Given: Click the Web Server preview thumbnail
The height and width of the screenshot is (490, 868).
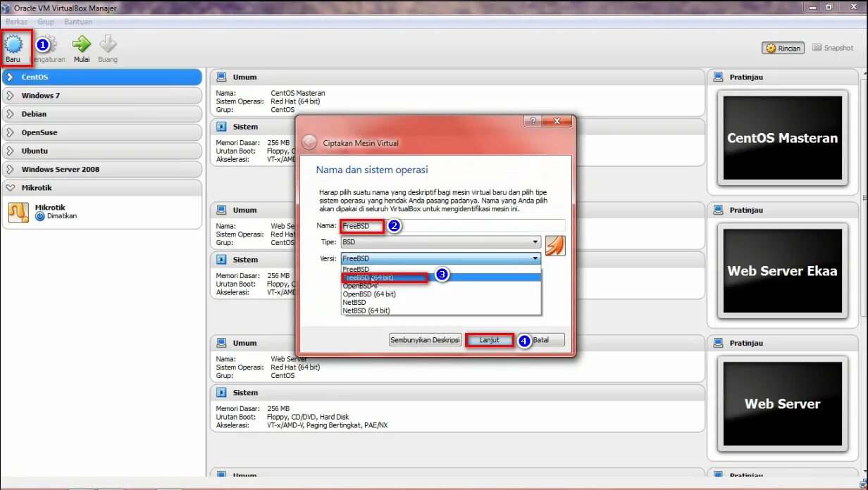Looking at the screenshot, I should pos(783,404).
